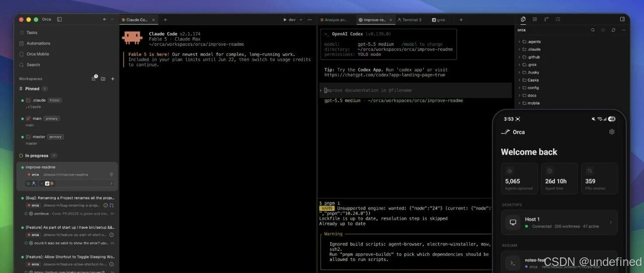Click the pin icon on improve-readme
Viewport: 644px width, 273px height.
pyautogui.click(x=111, y=174)
